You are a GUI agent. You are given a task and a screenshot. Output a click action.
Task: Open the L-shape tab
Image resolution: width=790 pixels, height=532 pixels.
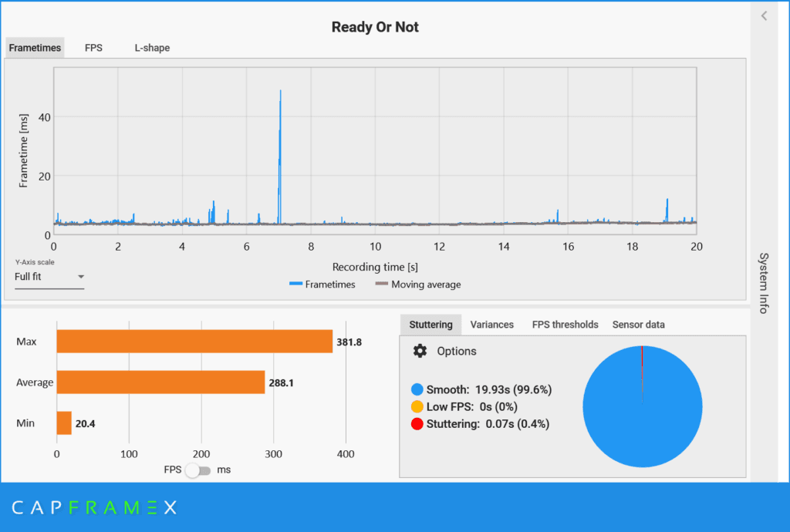pyautogui.click(x=152, y=48)
